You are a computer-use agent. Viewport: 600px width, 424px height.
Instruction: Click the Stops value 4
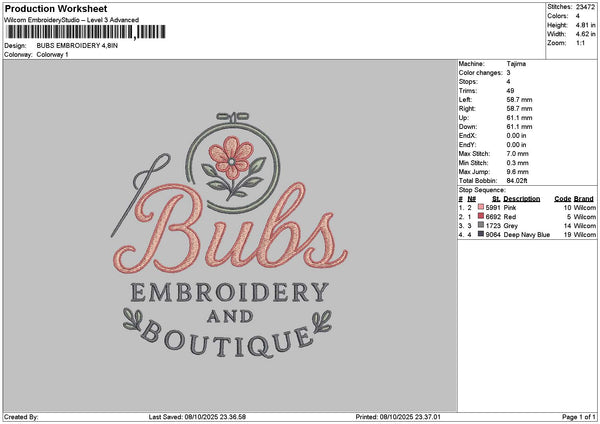[509, 82]
